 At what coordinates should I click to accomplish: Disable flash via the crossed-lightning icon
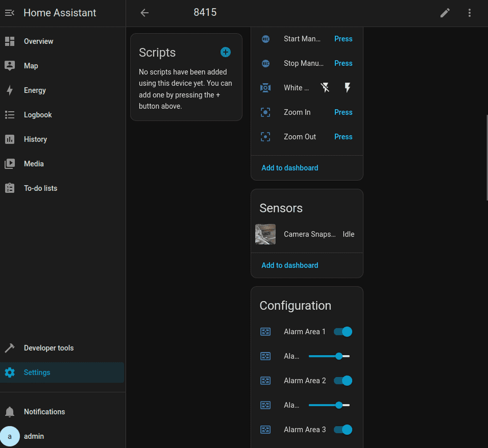pyautogui.click(x=325, y=87)
